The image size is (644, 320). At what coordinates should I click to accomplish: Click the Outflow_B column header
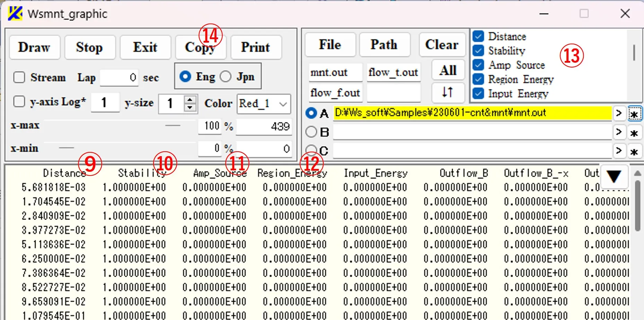[x=464, y=173]
